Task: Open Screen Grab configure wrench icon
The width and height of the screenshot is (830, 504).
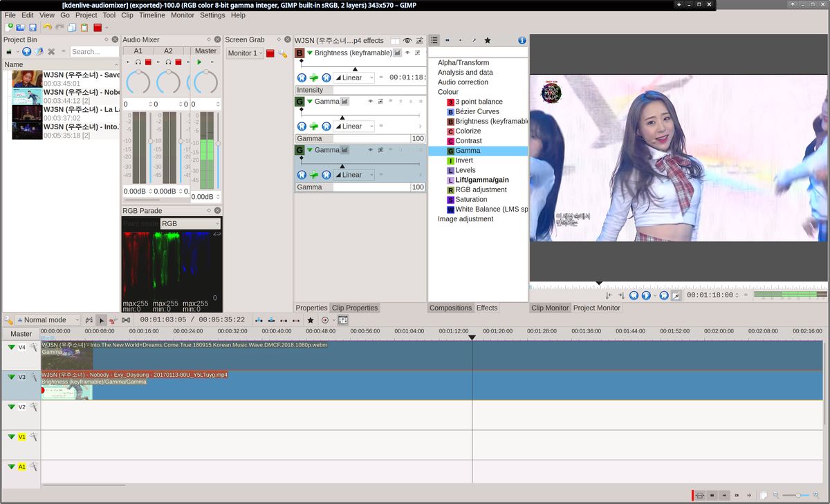Action: 282,53
